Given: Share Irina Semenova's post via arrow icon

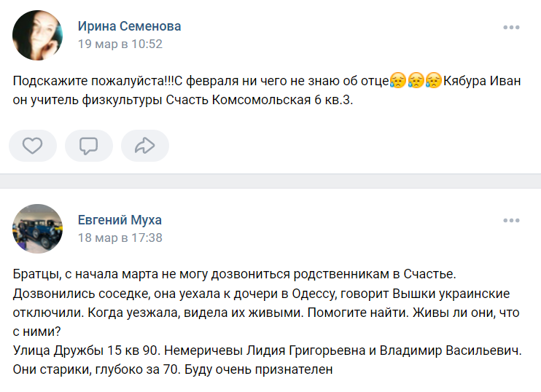Looking at the screenshot, I should coord(145,146).
